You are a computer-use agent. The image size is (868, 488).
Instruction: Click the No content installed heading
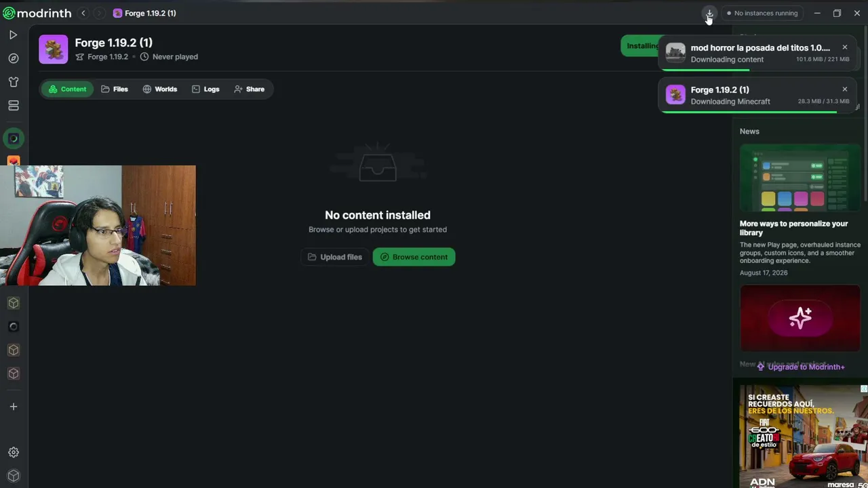378,215
